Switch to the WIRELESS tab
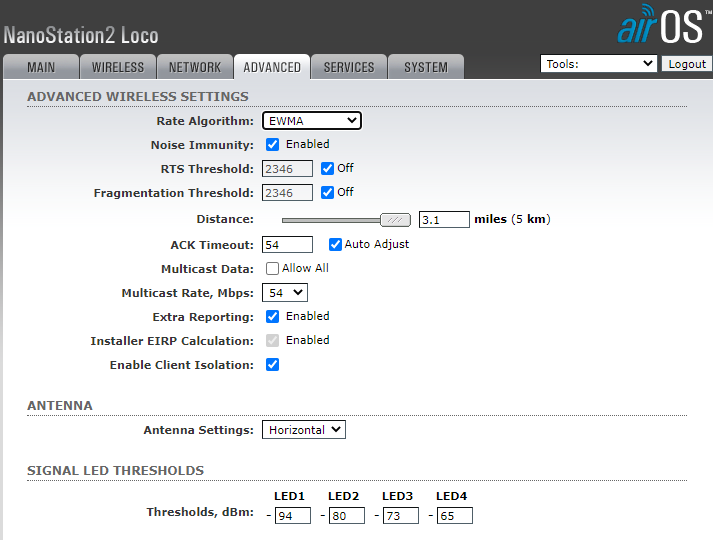 (118, 67)
